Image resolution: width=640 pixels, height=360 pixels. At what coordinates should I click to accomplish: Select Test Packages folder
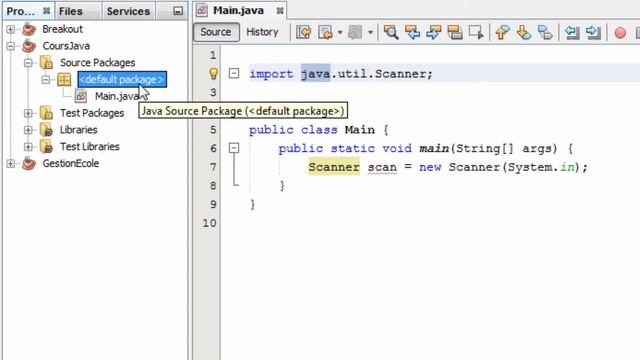(x=92, y=113)
